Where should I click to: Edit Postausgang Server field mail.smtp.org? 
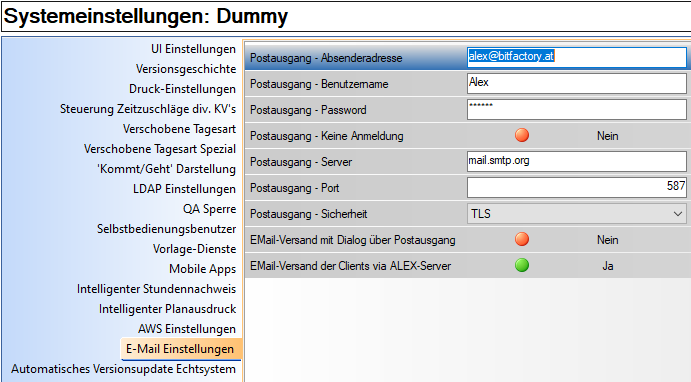(x=576, y=161)
